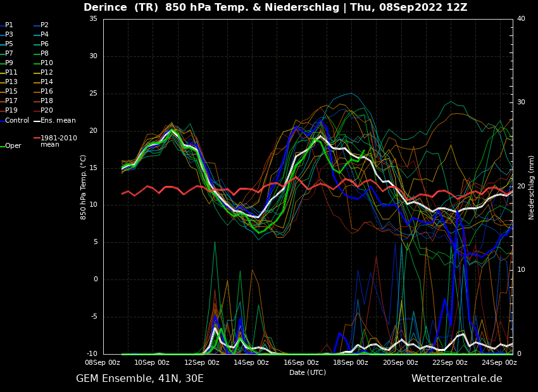Image resolution: width=538 pixels, height=392 pixels.
Task: Click the -5 temperature axis label
Action: (x=94, y=317)
